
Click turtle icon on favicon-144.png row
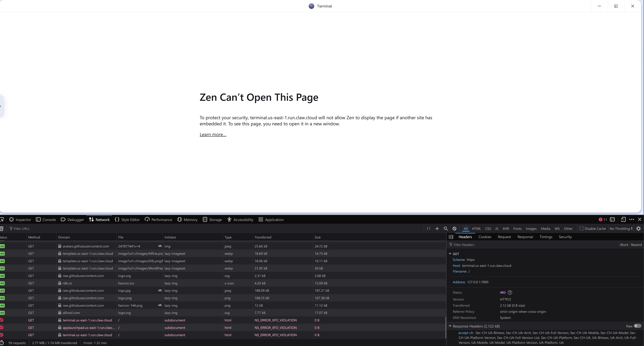pos(160,305)
